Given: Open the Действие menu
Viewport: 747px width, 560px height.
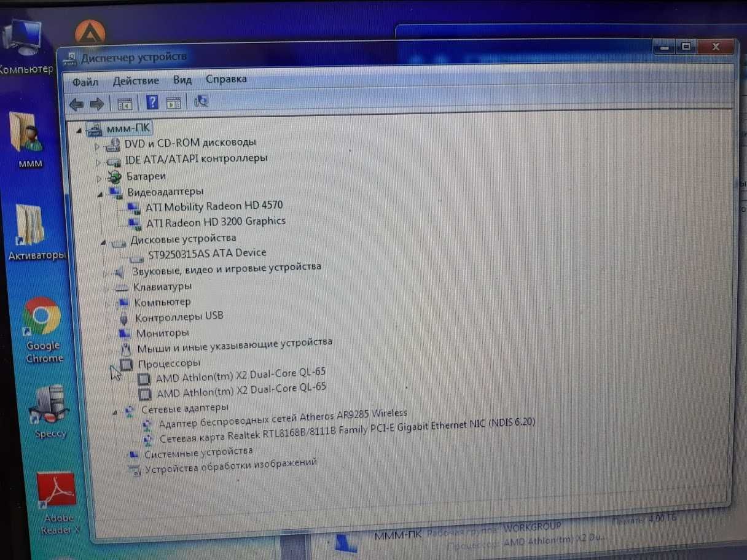Looking at the screenshot, I should pyautogui.click(x=136, y=80).
